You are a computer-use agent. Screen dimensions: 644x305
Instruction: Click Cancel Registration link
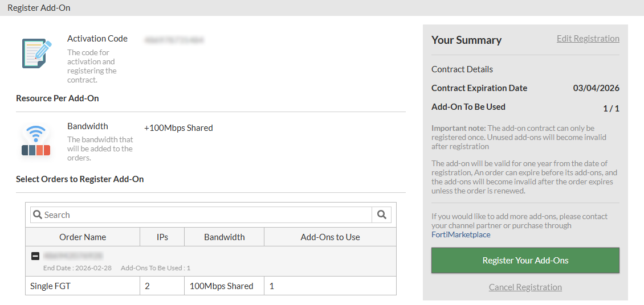coord(525,287)
